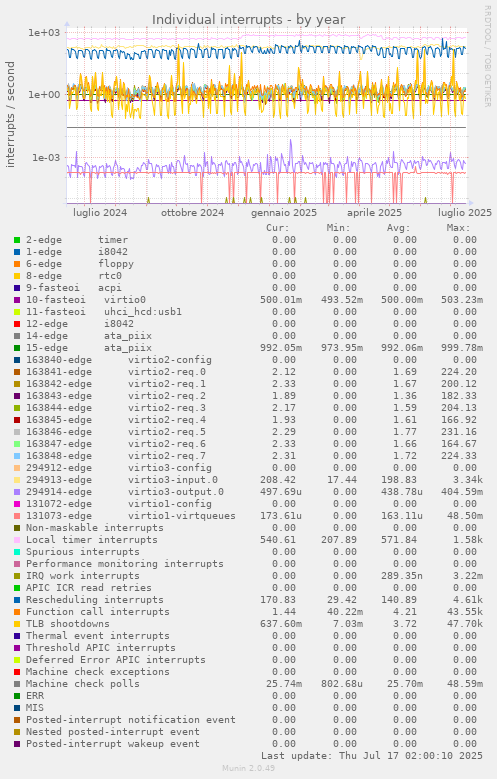
Task: Click the 'Nested posted-interrupt event' legend entry
Action: pos(113,732)
